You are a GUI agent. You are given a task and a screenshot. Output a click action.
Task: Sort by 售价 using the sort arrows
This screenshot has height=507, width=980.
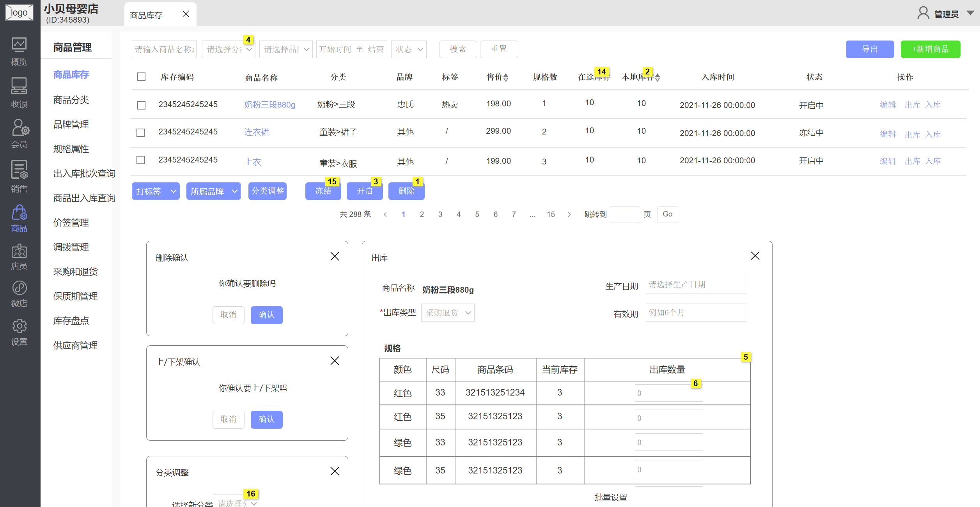506,77
